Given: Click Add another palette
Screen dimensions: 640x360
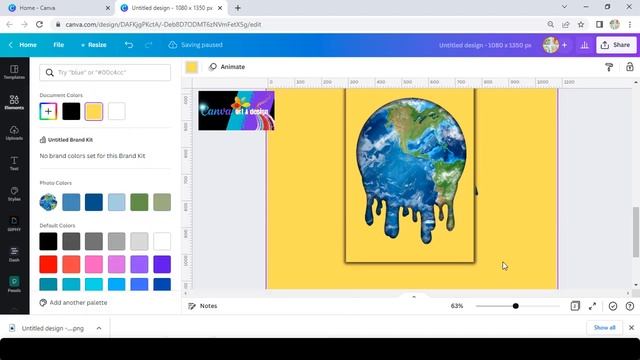Looking at the screenshot, I should click(x=73, y=302).
